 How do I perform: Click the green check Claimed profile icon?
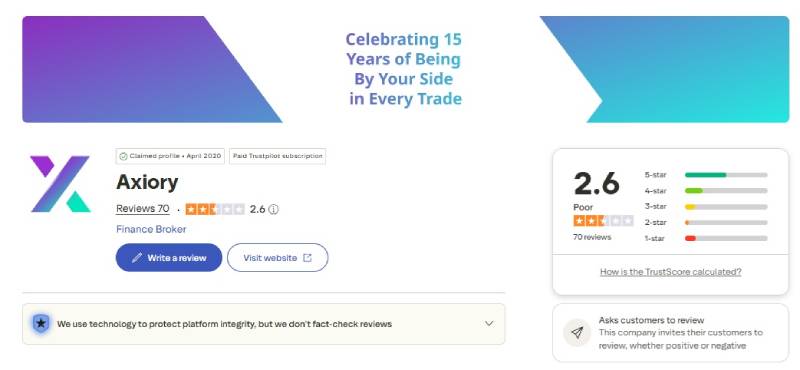click(123, 156)
